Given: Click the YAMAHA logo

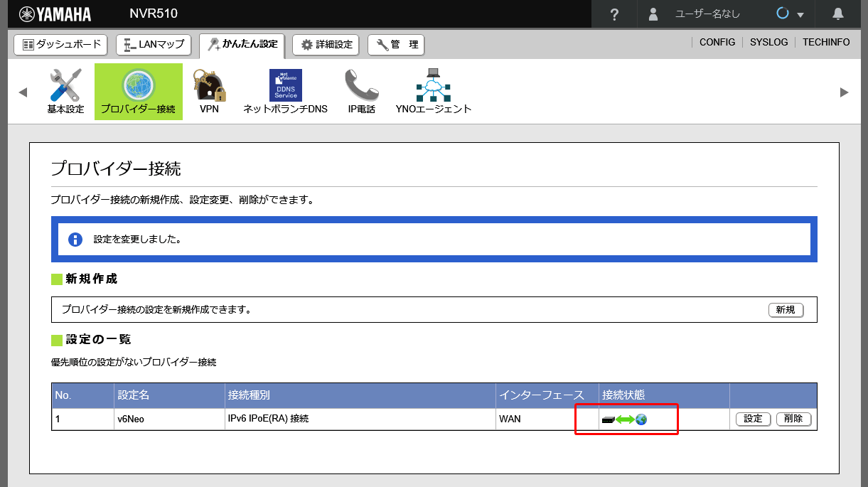Looking at the screenshot, I should click(x=55, y=14).
